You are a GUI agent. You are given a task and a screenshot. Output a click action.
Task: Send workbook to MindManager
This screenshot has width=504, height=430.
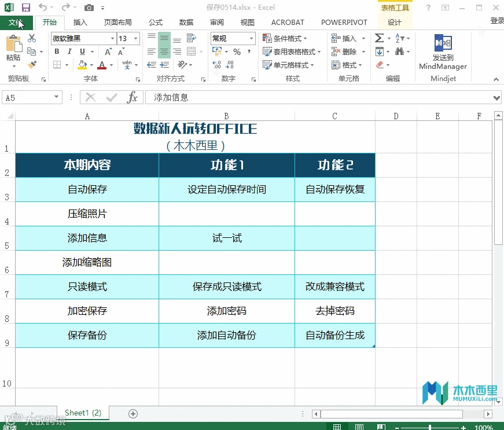pyautogui.click(x=443, y=52)
